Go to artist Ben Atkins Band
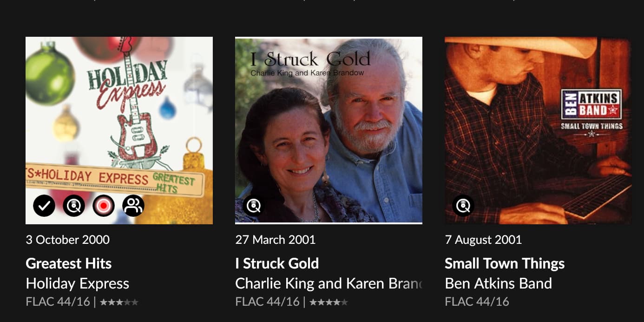 point(499,283)
